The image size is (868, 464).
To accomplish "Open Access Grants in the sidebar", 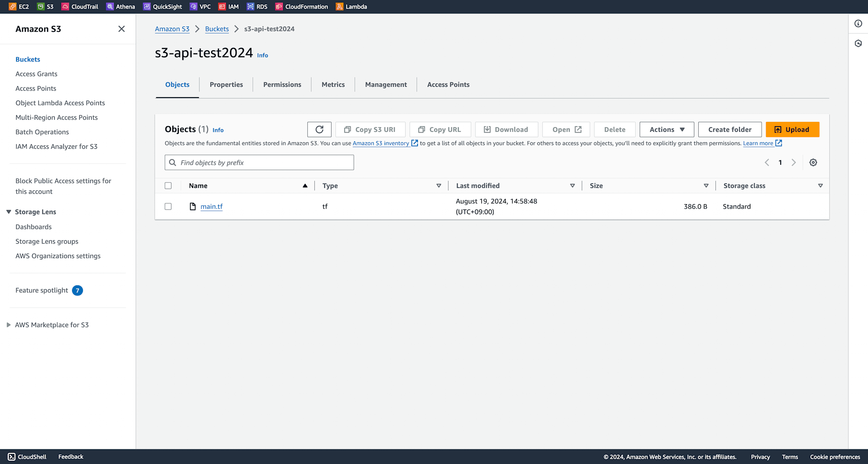I will pos(36,74).
